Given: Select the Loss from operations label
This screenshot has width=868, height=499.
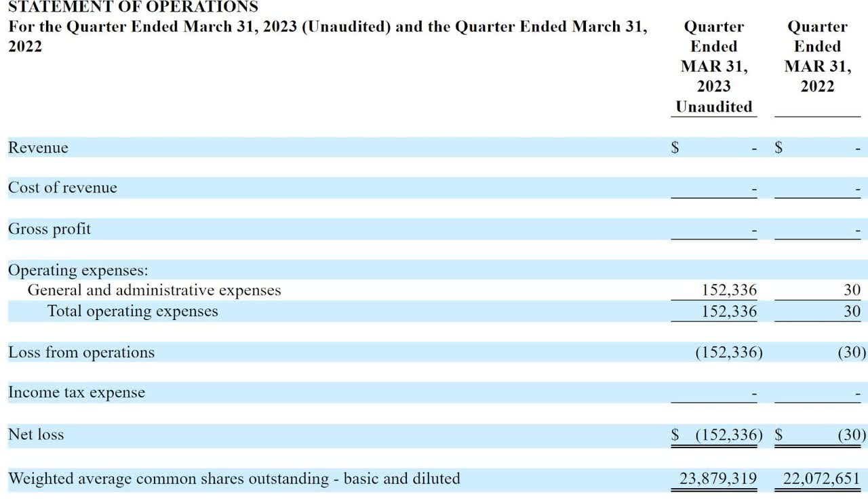Looking at the screenshot, I should pyautogui.click(x=81, y=353).
